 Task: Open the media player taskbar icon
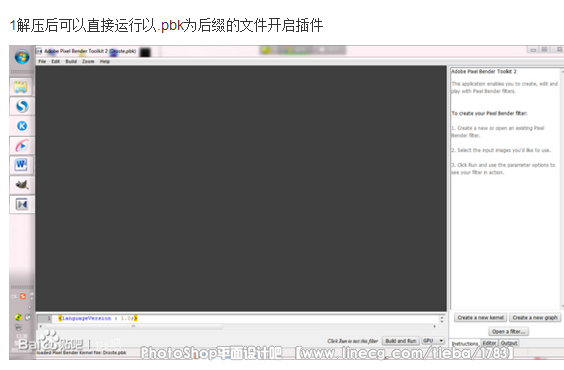[x=22, y=145]
